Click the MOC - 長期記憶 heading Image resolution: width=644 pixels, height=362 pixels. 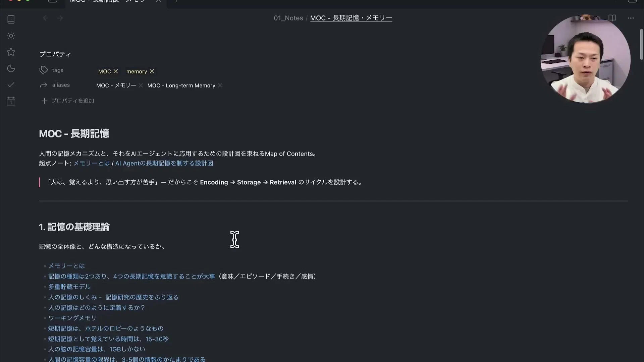pyautogui.click(x=74, y=134)
